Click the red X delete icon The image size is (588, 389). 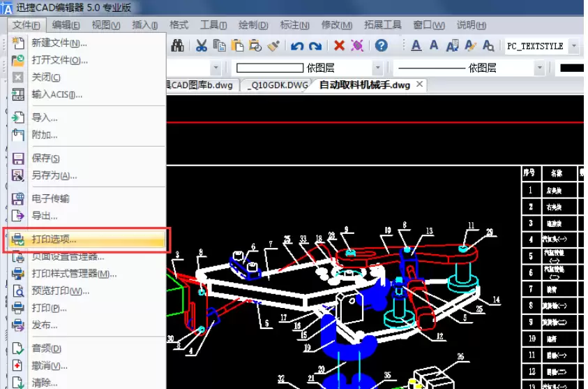[x=339, y=46]
